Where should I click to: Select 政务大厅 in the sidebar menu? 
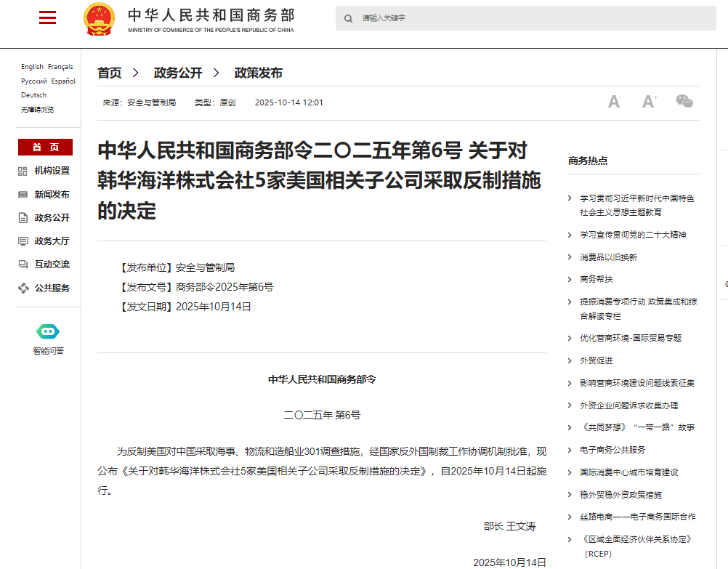pos(52,241)
